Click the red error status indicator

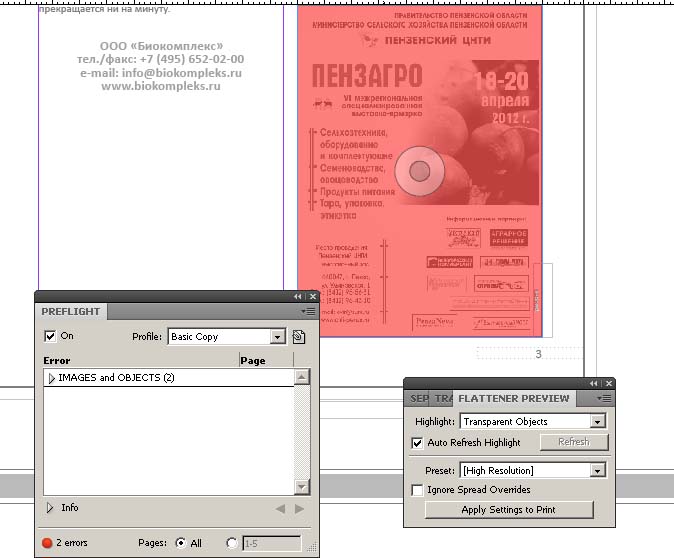click(x=47, y=543)
